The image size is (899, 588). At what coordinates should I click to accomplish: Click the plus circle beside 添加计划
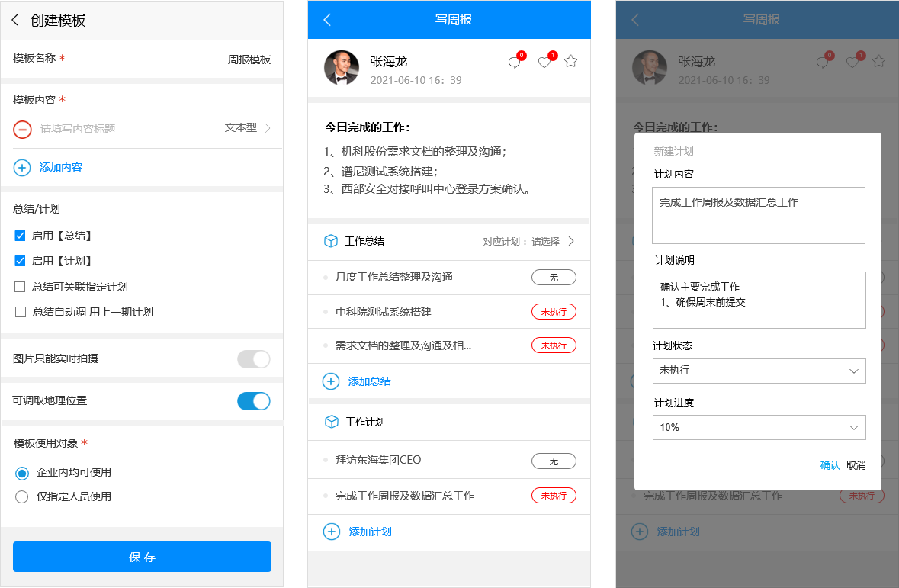point(331,532)
